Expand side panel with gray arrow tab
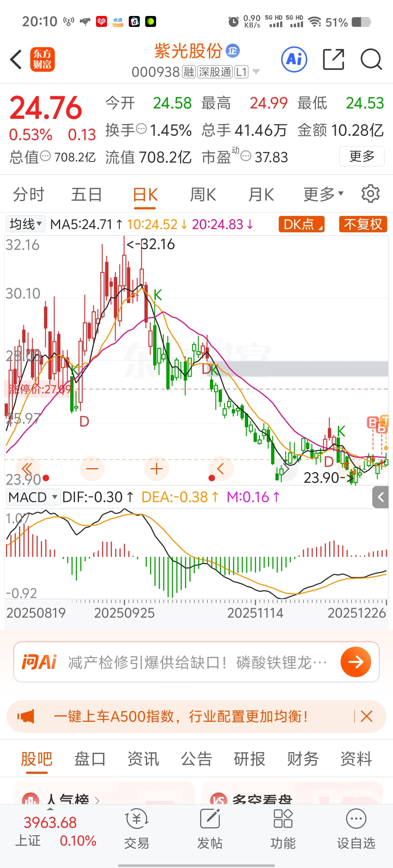The height and width of the screenshot is (868, 393). (x=381, y=497)
